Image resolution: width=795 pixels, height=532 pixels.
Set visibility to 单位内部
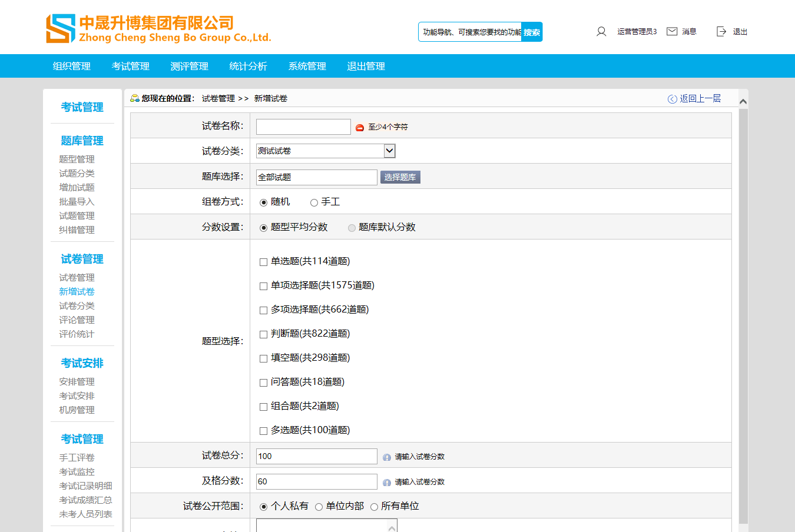[x=319, y=507]
